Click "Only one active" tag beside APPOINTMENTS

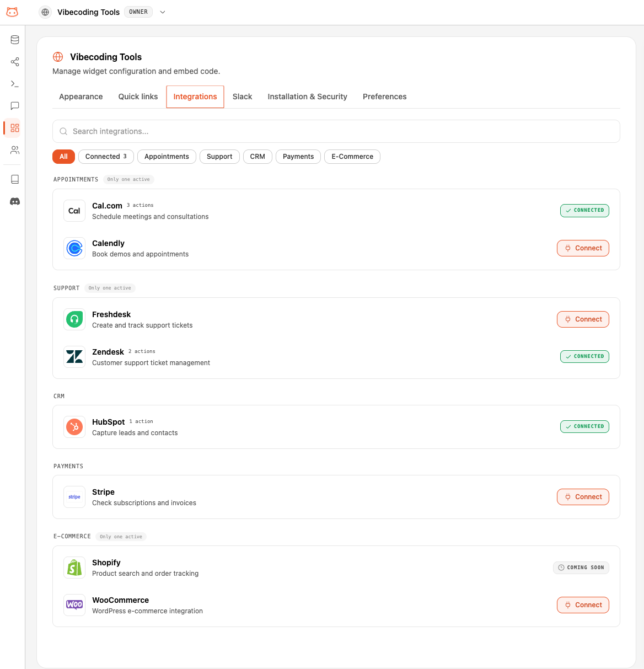coord(128,179)
